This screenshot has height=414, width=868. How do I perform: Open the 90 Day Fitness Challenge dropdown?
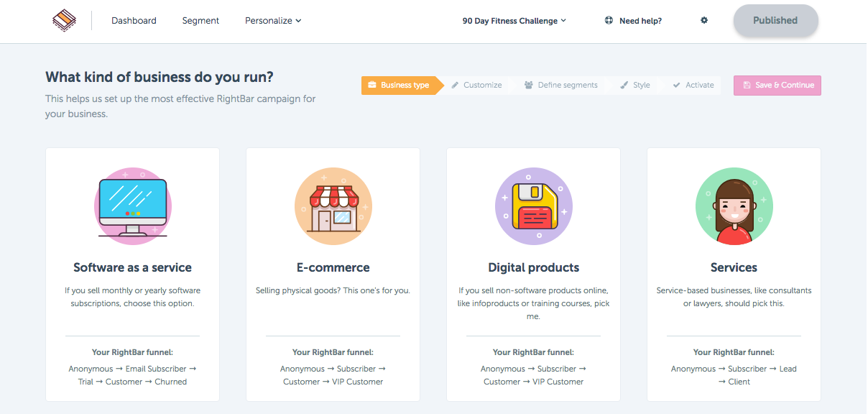click(x=514, y=21)
